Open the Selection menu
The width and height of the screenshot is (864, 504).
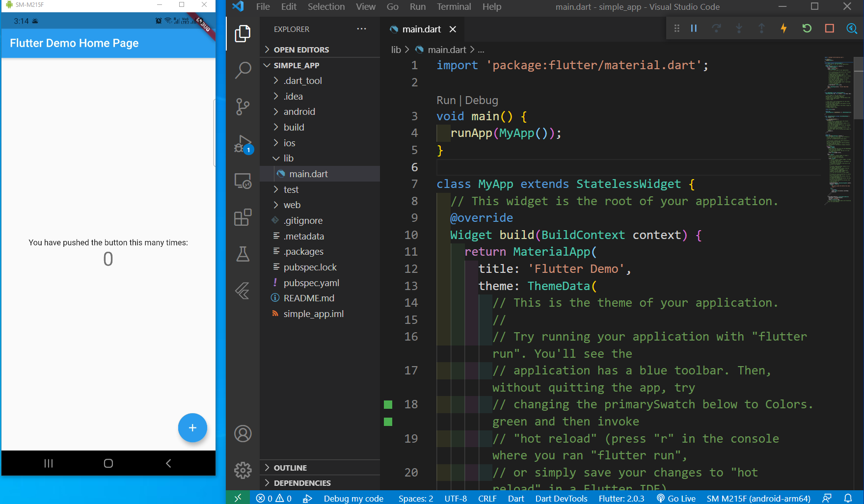tap(326, 7)
